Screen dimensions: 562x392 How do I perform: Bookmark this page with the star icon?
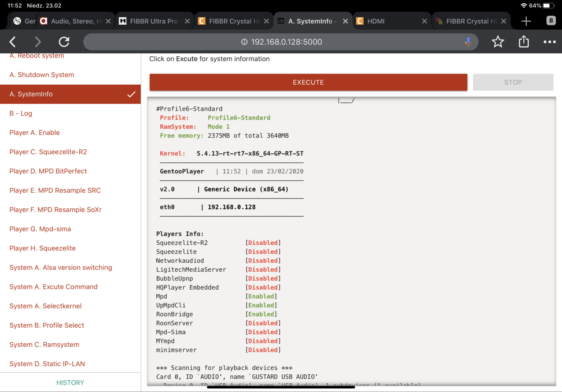(498, 42)
